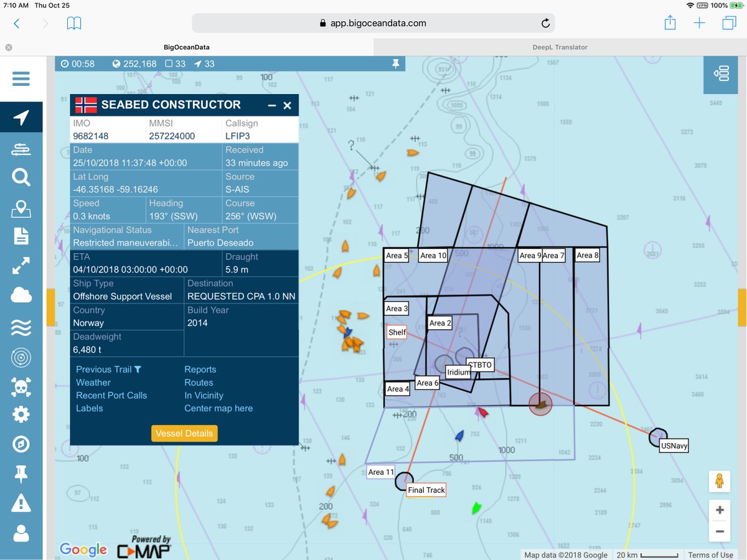Select the Area 8 map label
Viewport: 747px width, 560px height.
click(588, 255)
